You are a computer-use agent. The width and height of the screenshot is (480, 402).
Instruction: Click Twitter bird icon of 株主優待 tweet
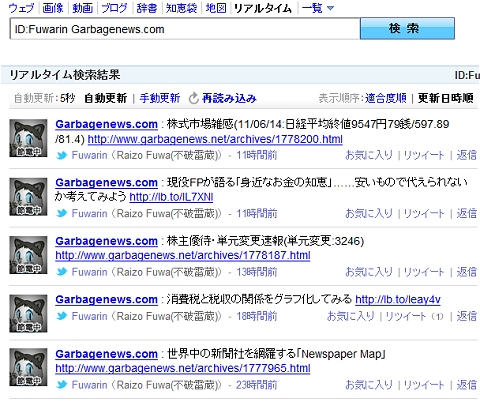(62, 272)
